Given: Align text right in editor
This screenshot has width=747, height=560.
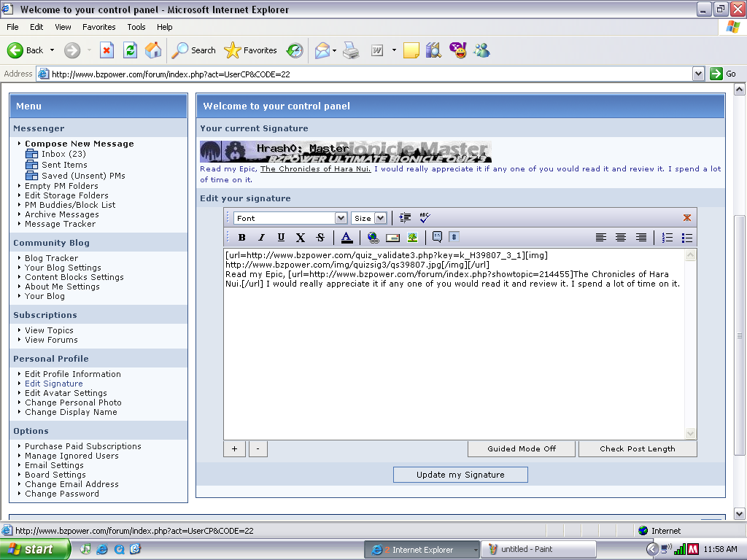Looking at the screenshot, I should (x=640, y=237).
